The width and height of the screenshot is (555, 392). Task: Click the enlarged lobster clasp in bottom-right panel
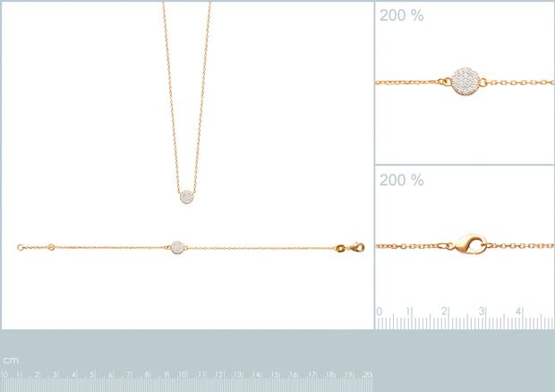[471, 244]
